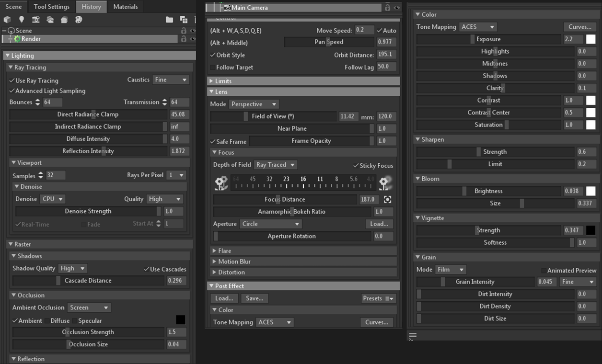Open the palette icon in the Scene toolbar
This screenshot has height=364, width=602.
click(x=78, y=19)
